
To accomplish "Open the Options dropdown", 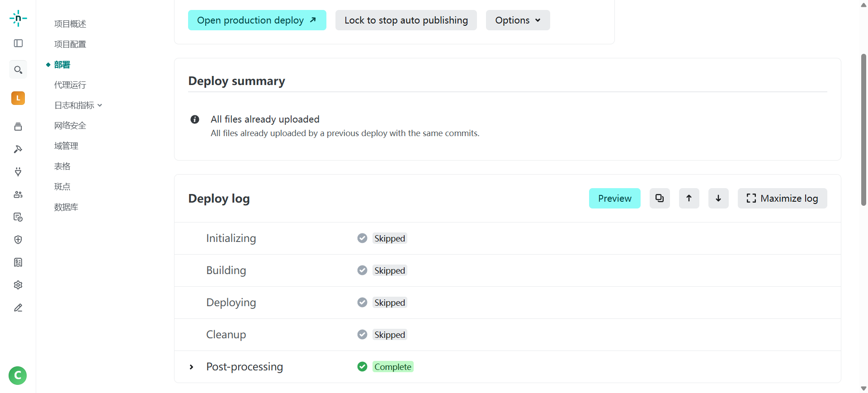I will point(518,20).
